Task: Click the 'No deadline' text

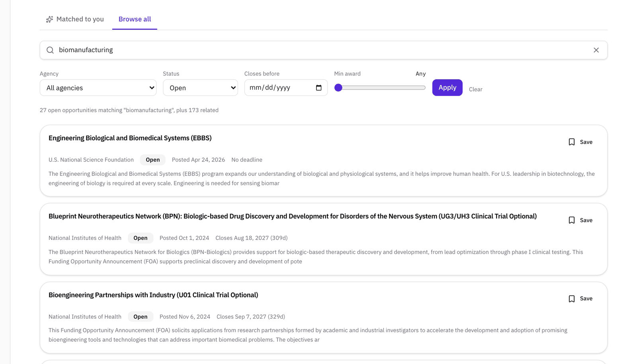Action: (x=247, y=160)
